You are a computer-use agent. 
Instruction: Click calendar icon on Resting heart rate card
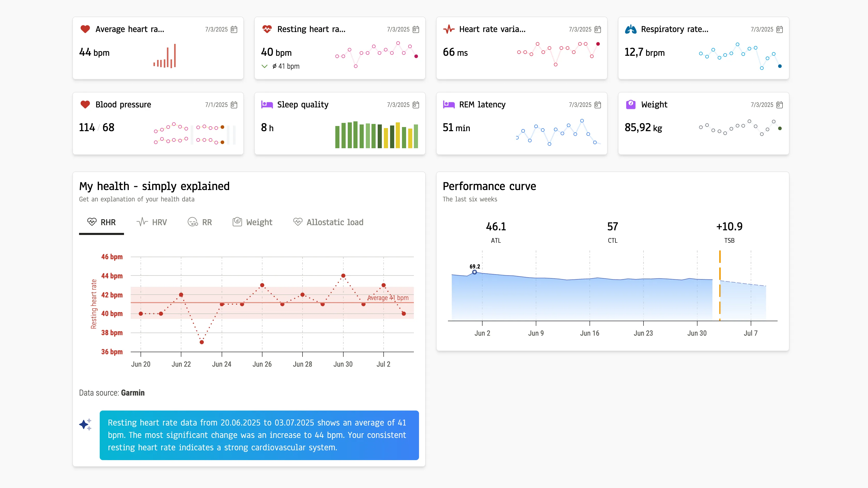[416, 30]
